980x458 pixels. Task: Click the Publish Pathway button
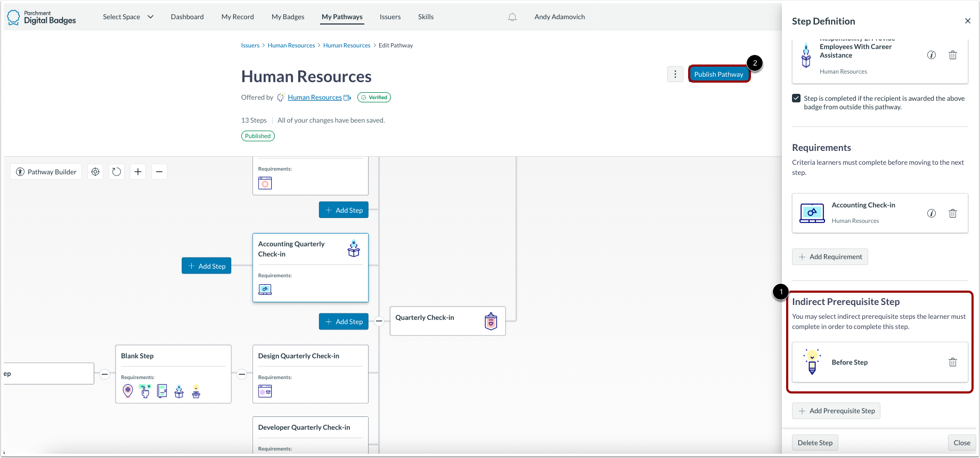(718, 74)
